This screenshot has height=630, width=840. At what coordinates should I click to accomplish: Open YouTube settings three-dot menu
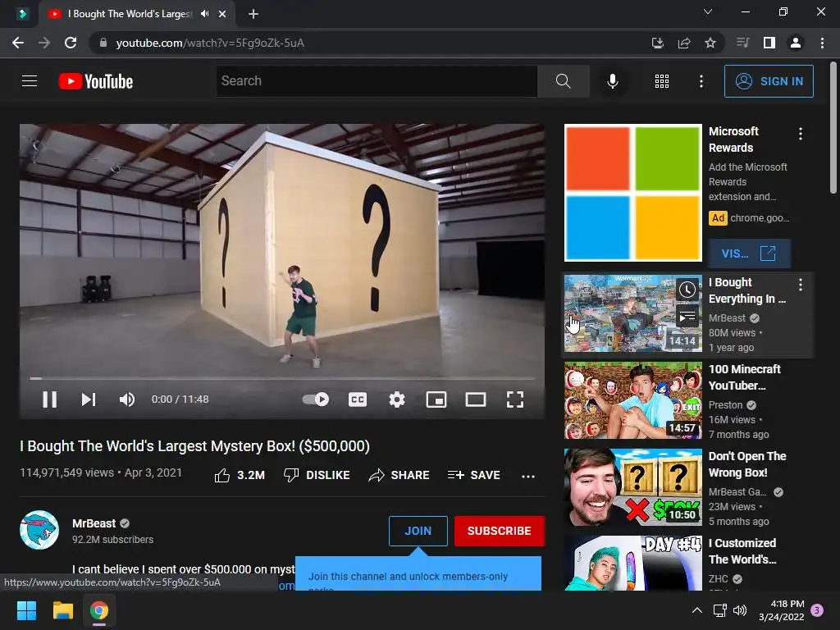pos(701,81)
